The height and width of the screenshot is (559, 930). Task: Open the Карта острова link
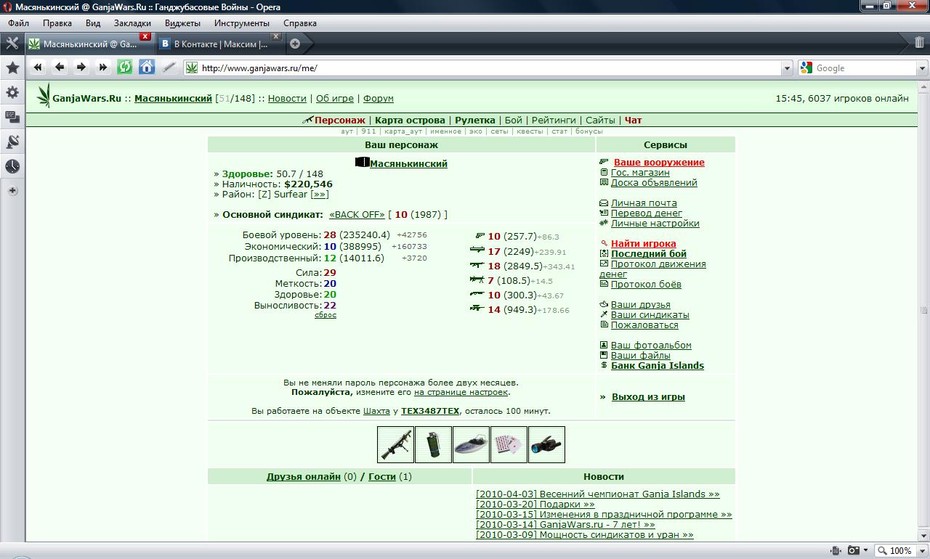[x=410, y=120]
